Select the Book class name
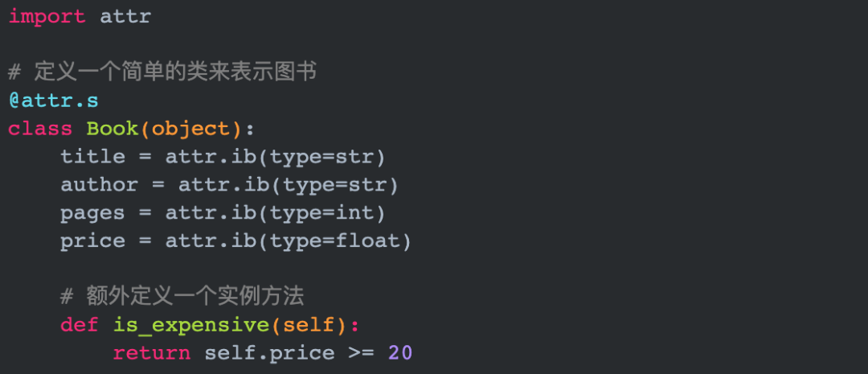 (113, 129)
